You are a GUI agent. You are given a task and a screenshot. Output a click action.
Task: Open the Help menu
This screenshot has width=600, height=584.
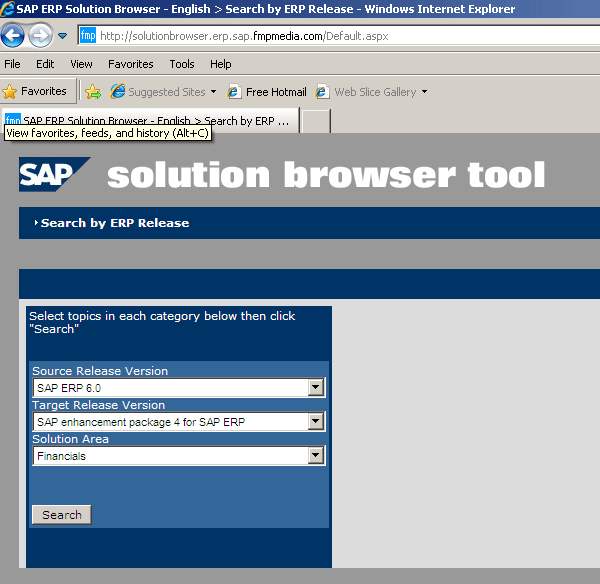(x=220, y=64)
